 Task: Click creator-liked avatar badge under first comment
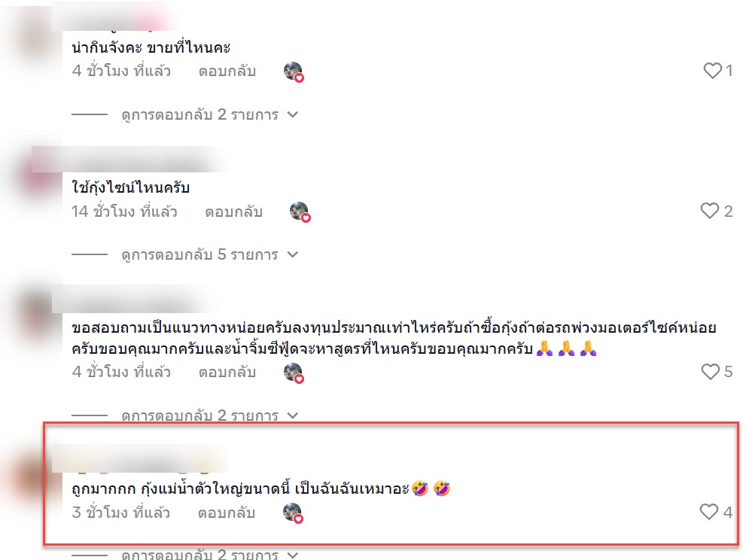tap(294, 72)
